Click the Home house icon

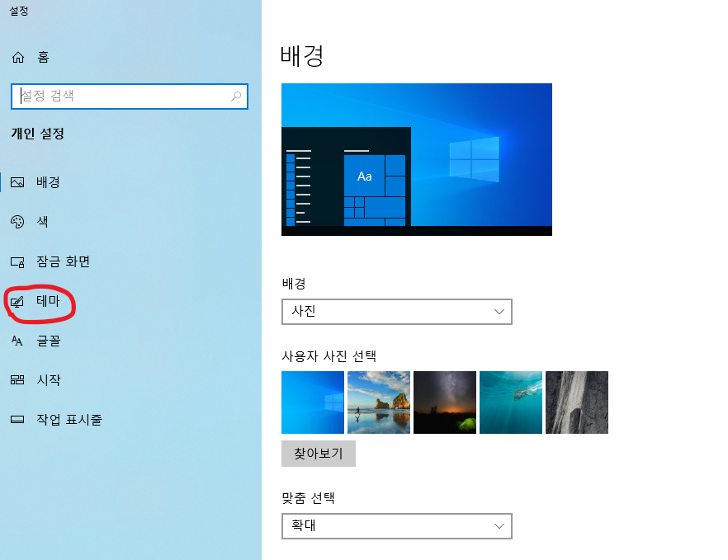tap(18, 57)
